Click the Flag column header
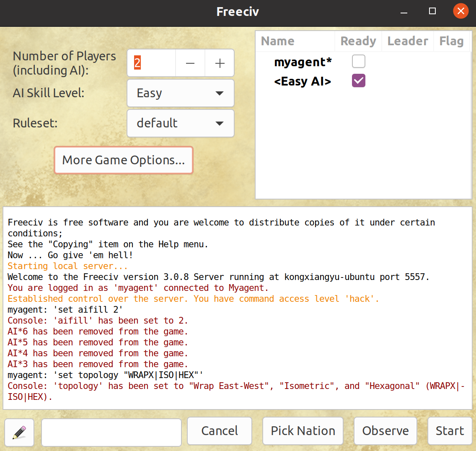 452,41
